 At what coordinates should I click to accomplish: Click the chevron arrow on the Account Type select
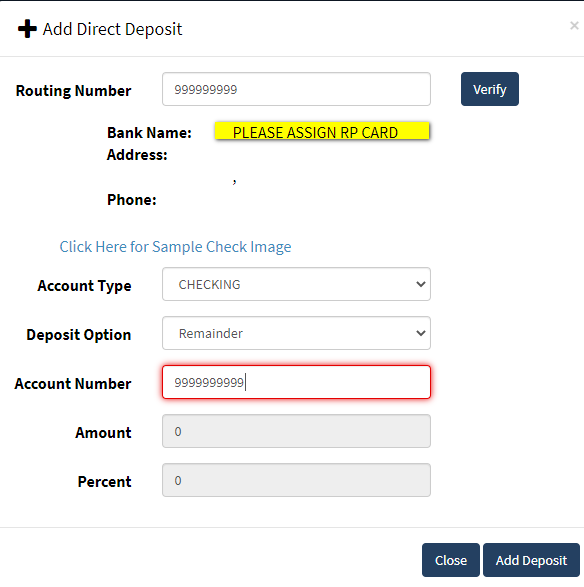420,284
